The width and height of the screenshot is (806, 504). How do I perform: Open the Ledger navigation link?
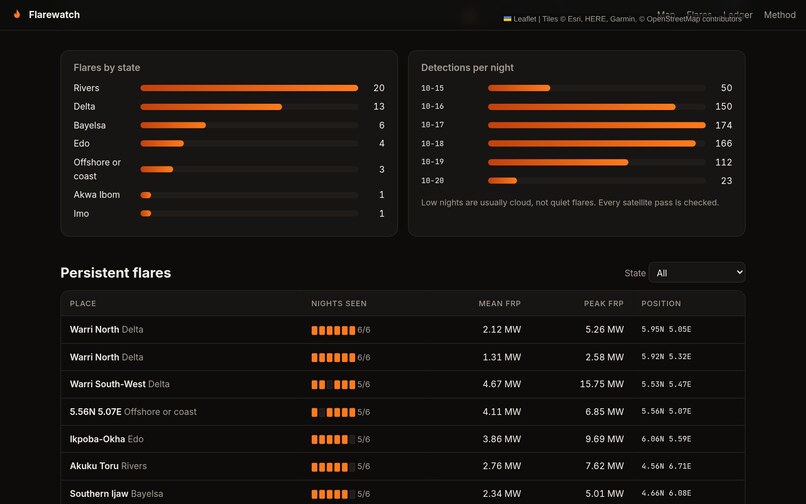(x=738, y=15)
